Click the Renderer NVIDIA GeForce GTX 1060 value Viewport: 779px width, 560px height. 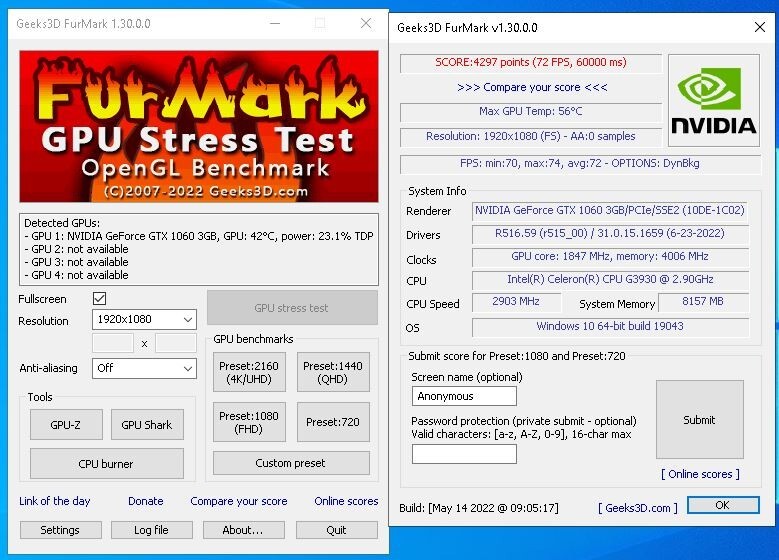610,210
